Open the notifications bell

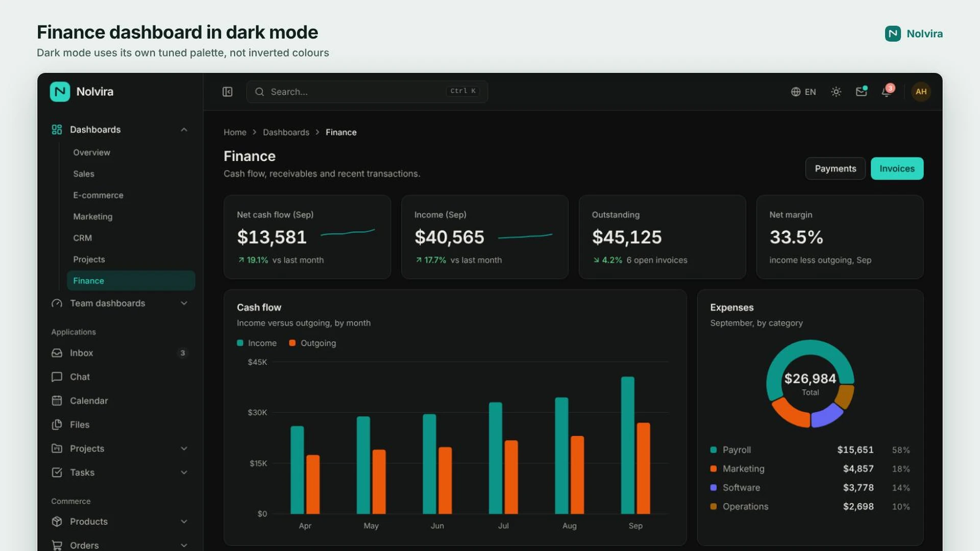pyautogui.click(x=887, y=91)
